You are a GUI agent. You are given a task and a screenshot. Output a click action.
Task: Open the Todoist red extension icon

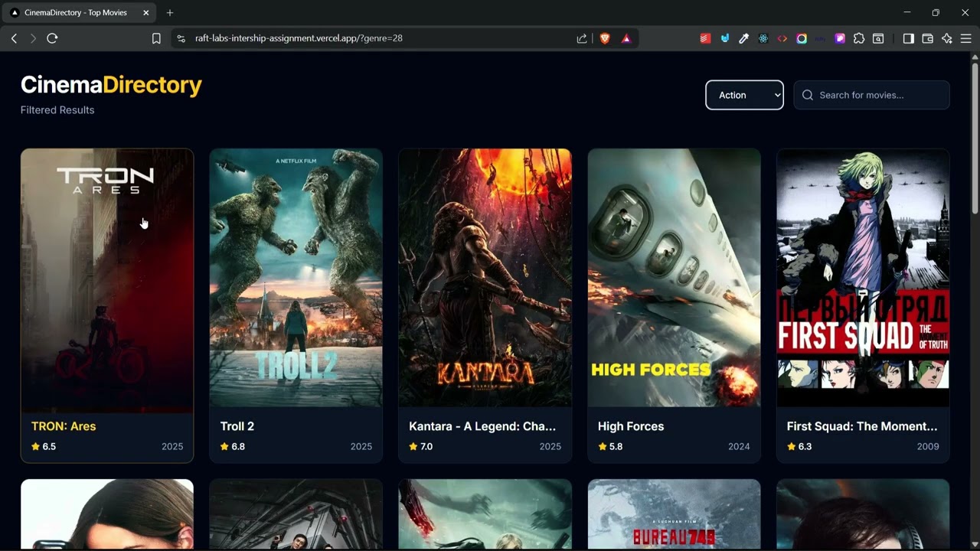(705, 38)
